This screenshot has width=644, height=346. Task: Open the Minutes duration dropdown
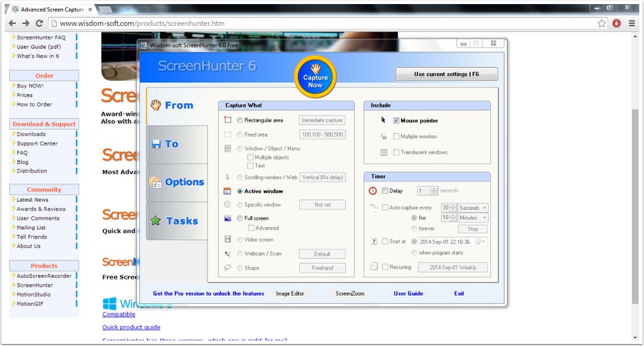pos(473,218)
